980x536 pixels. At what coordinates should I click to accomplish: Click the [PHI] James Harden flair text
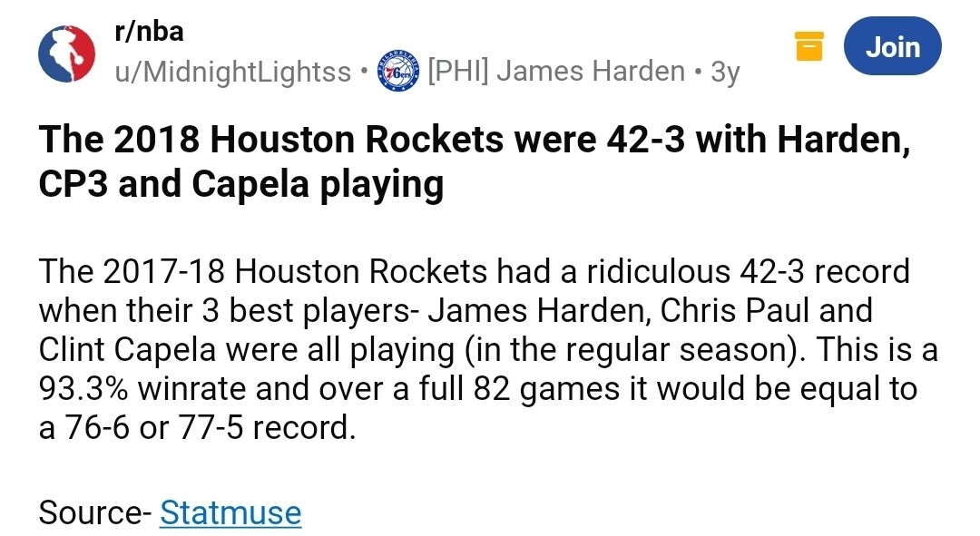tap(555, 72)
